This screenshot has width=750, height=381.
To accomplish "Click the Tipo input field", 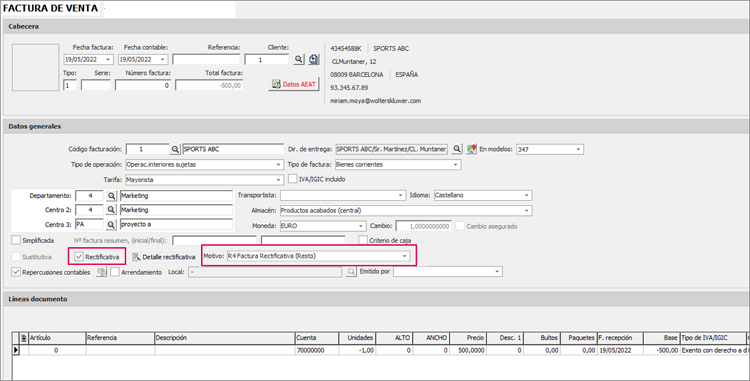I will (70, 86).
